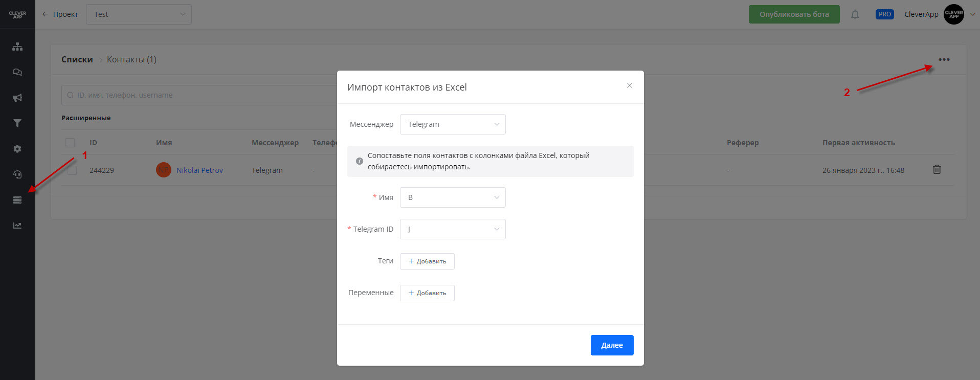Open the notifications bell
Viewport: 980px width, 380px height.
pos(855,14)
